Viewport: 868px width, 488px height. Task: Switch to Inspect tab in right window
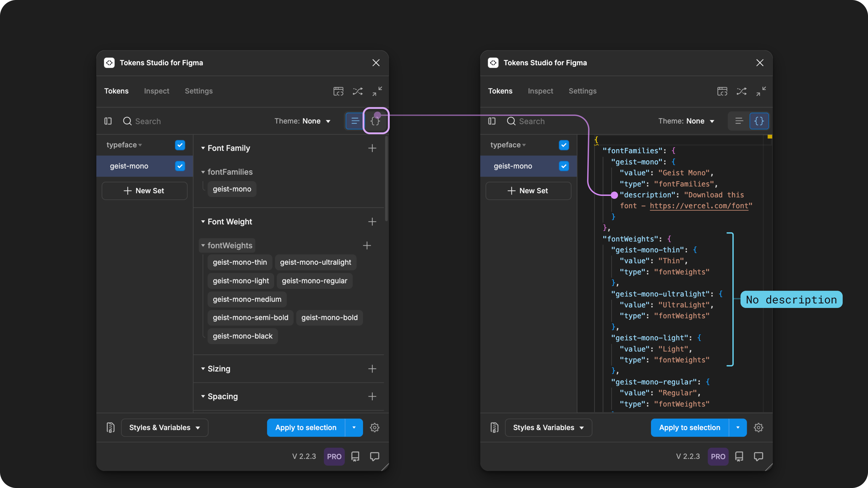540,91
